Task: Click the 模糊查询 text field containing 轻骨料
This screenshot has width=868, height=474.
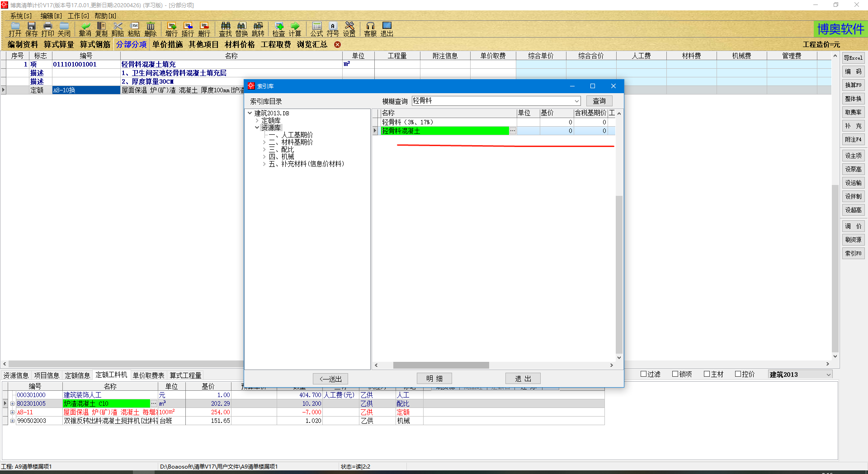Action: 492,101
